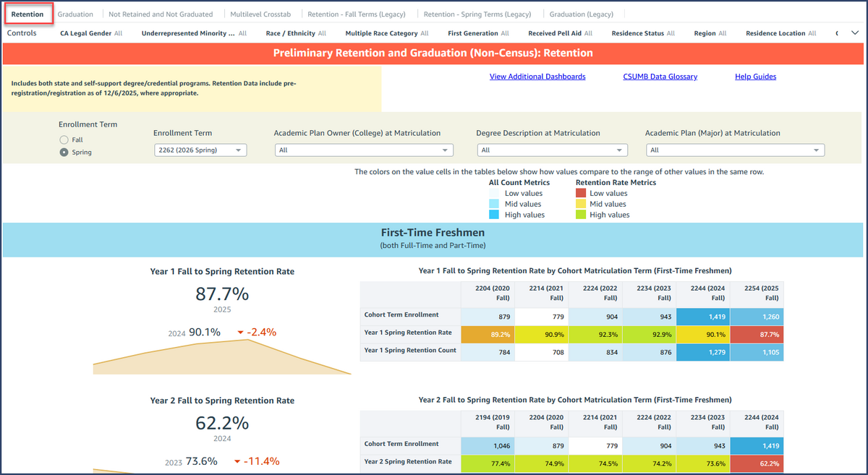Image resolution: width=868 pixels, height=475 pixels.
Task: Select the Fall enrollment term radio button
Action: pyautogui.click(x=64, y=139)
